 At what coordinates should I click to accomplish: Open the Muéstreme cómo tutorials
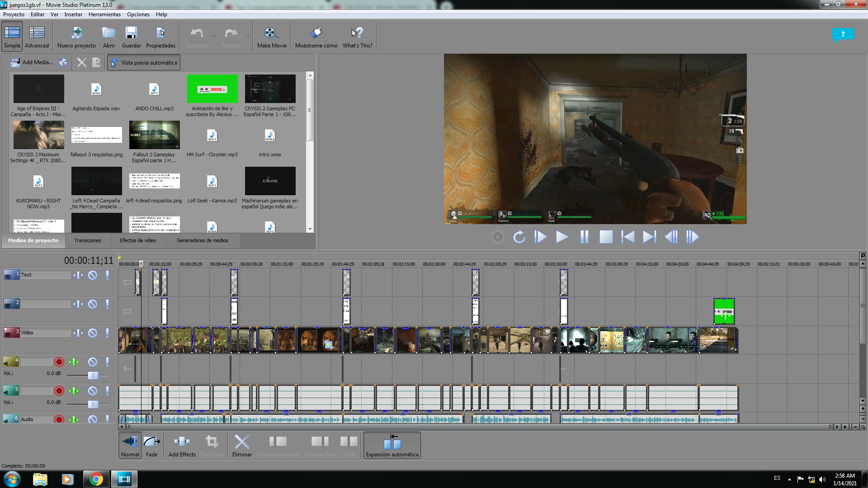click(316, 37)
